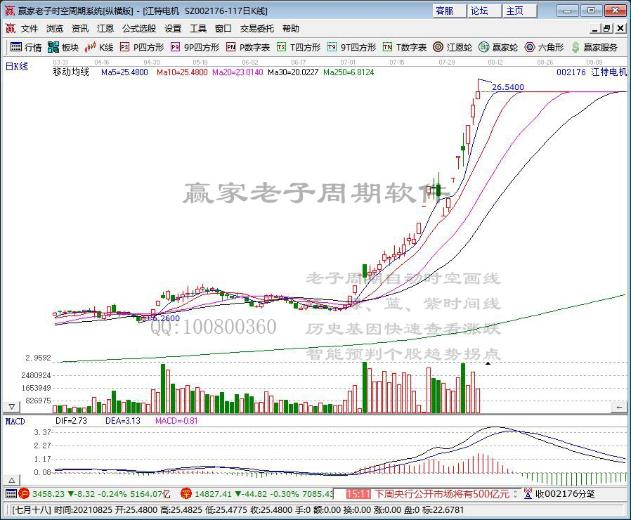Click the DIF=2.73 value
This screenshot has width=631, height=520.
coord(71,421)
